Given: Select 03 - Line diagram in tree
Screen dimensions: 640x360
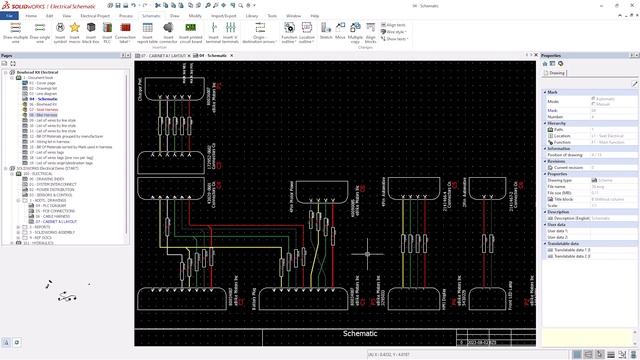Looking at the screenshot, I should (43, 93).
